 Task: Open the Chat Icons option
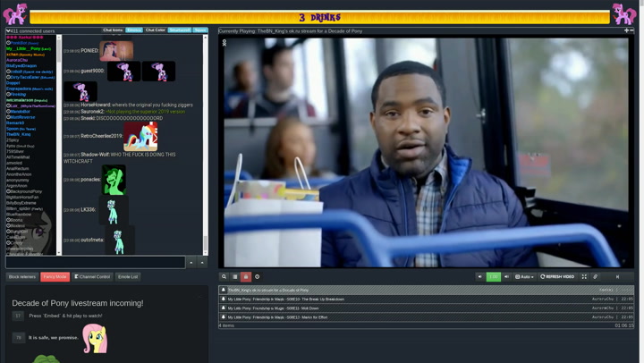pyautogui.click(x=113, y=30)
